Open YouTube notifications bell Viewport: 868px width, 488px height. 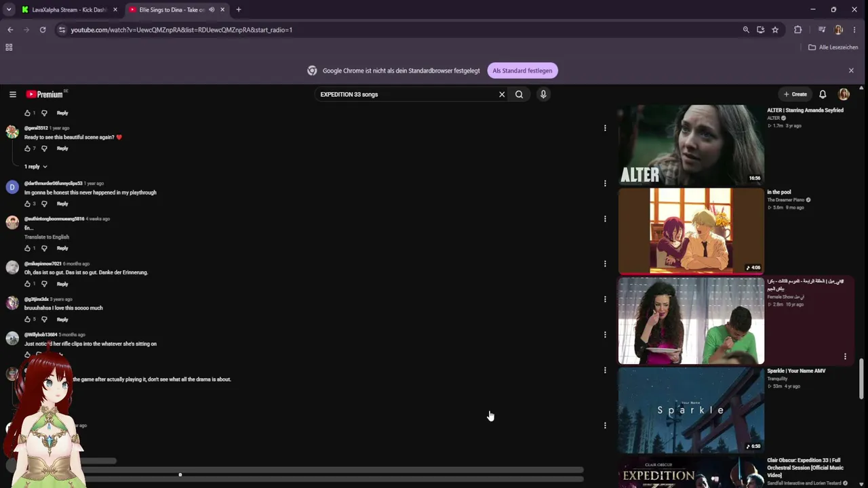coord(823,94)
